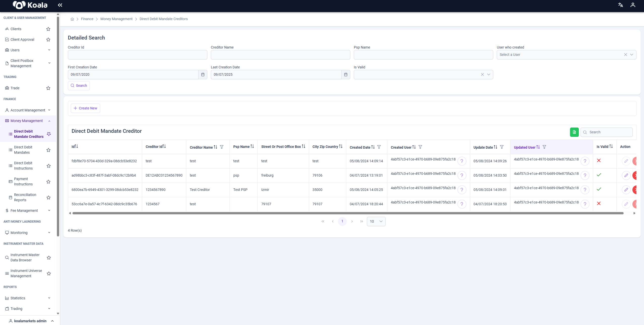Screen dimensions: 644x325
Task: Clear the Is Valid filter selection
Action: point(482,74)
